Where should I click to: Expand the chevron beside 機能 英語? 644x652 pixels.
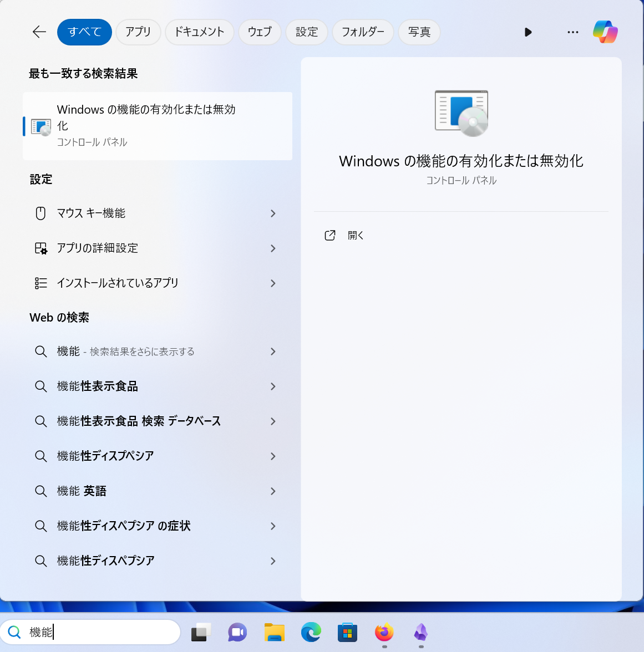point(273,491)
